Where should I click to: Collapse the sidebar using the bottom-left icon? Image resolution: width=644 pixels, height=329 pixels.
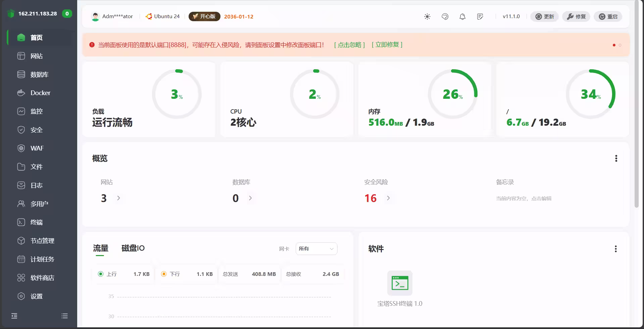pos(14,316)
